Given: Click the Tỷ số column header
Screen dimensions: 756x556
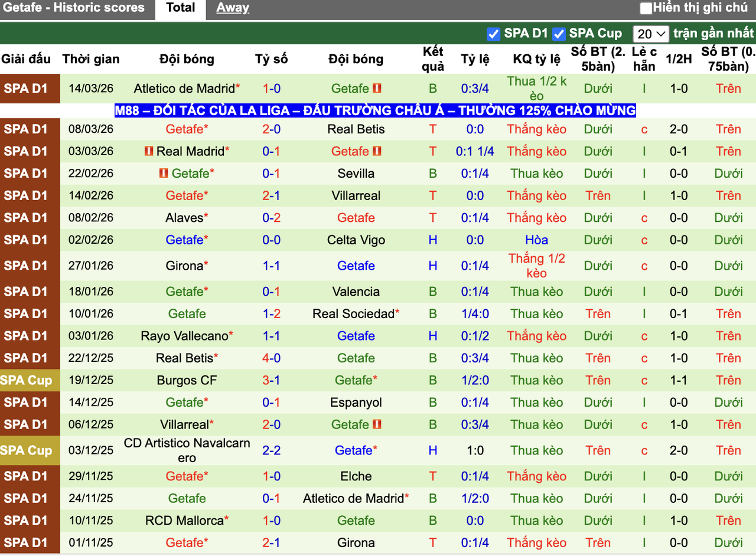Looking at the screenshot, I should (272, 59).
